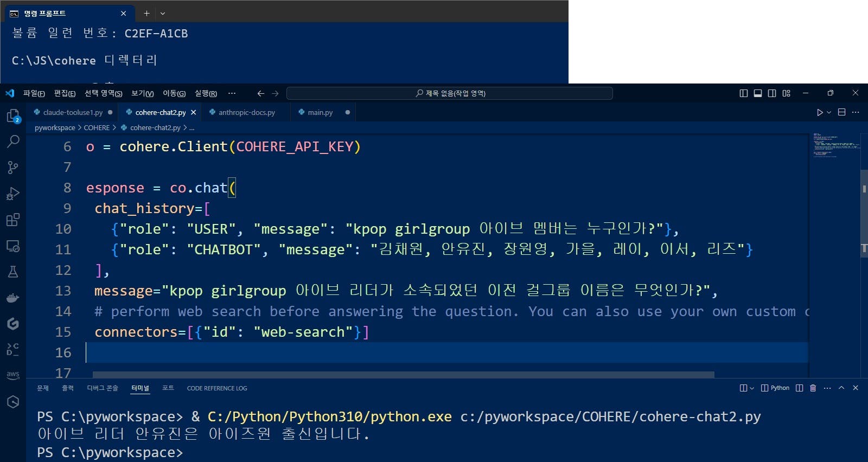
Task: Expand the COHERE breadcrumb segment
Action: coord(97,127)
